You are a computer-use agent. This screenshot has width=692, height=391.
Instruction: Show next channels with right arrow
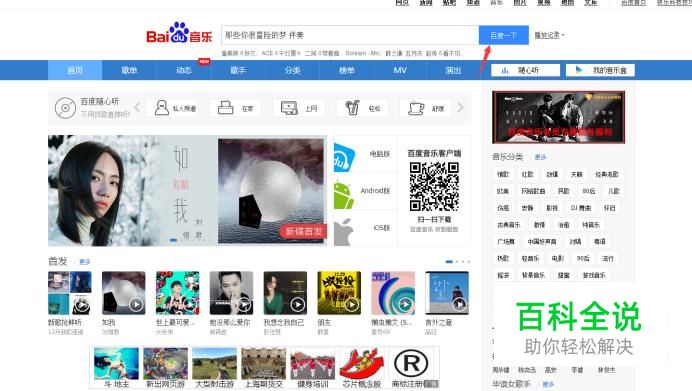tap(460, 107)
